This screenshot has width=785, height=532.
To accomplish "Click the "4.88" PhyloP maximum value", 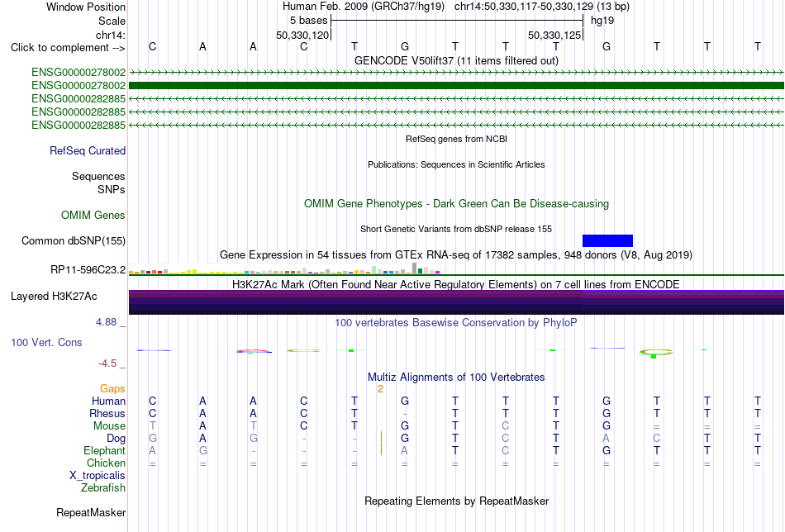I will (x=106, y=322).
